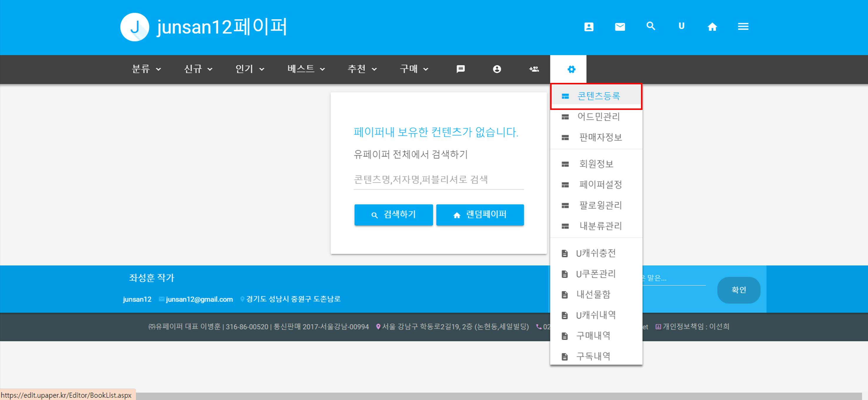Open the hamburger menu icon
The width and height of the screenshot is (868, 400).
coord(743,26)
